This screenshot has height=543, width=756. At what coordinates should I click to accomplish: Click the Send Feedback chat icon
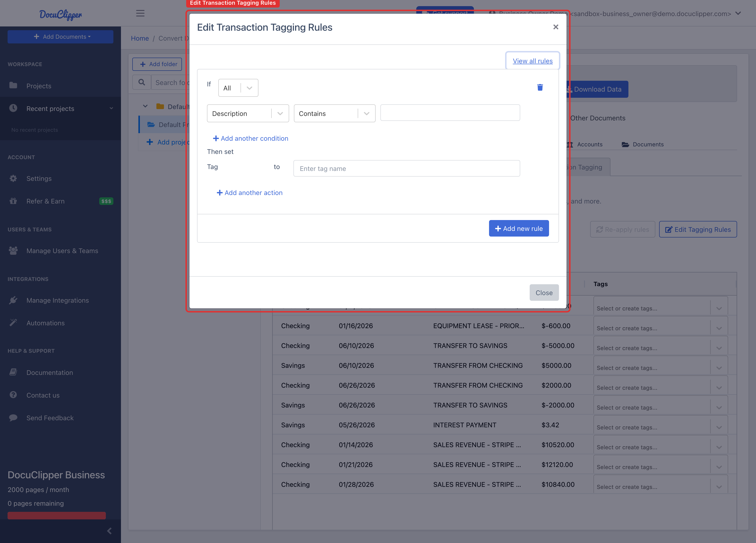click(13, 418)
